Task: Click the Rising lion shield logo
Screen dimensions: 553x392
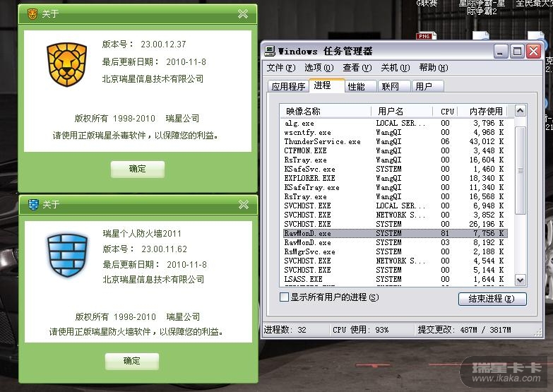Action: coord(66,64)
